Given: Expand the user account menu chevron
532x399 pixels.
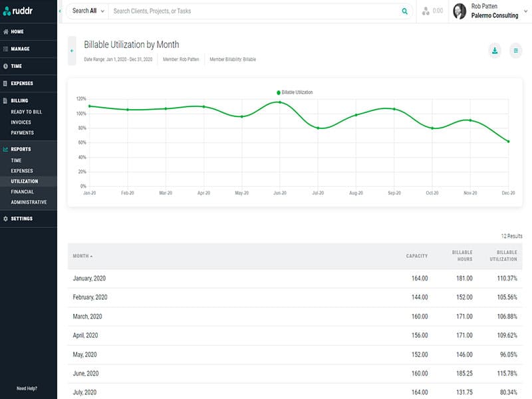Looking at the screenshot, I should pos(525,11).
